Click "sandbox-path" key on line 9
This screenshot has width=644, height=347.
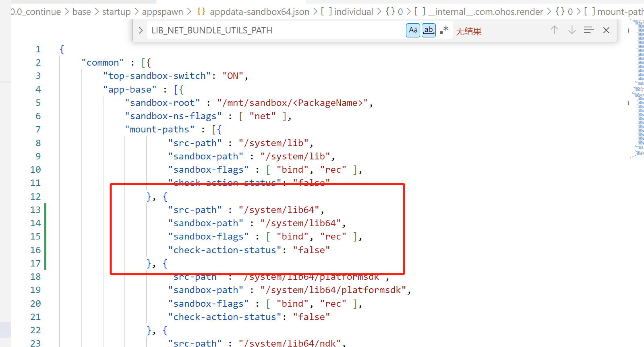[x=206, y=156]
